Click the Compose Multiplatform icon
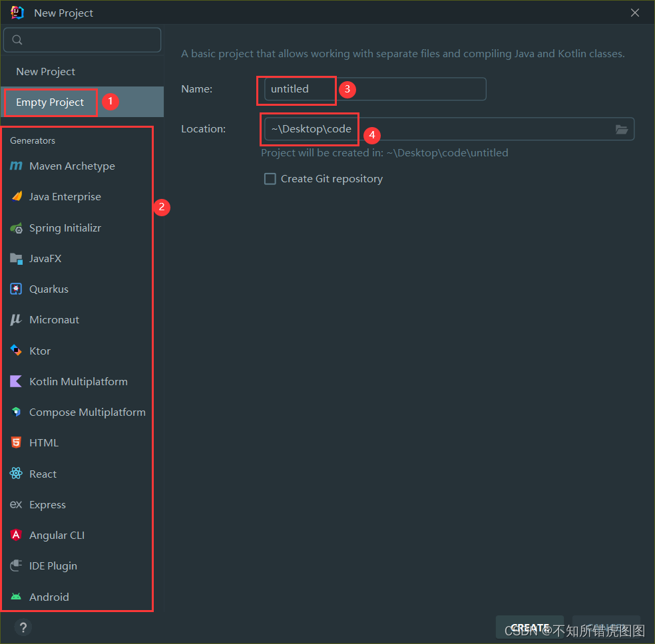This screenshot has height=644, width=655. click(16, 412)
